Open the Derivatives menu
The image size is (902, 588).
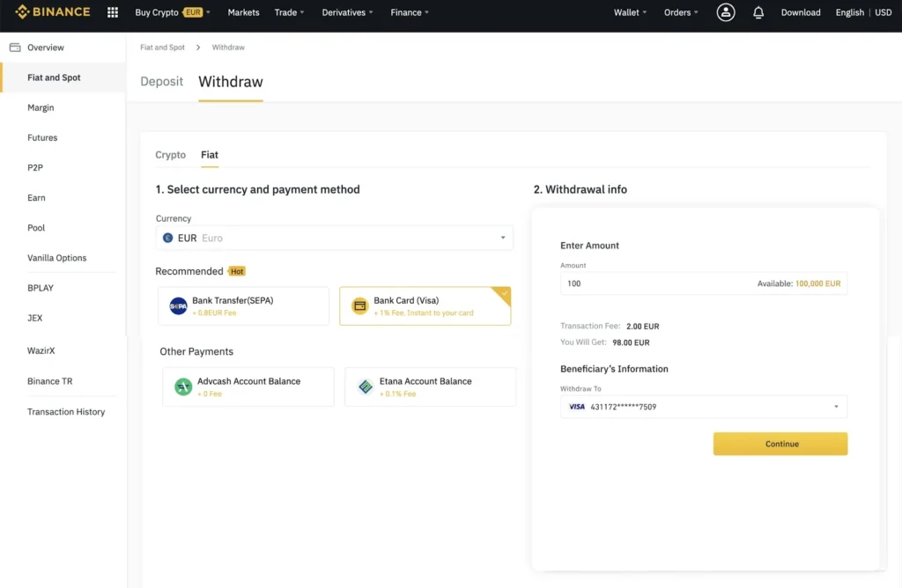point(346,13)
